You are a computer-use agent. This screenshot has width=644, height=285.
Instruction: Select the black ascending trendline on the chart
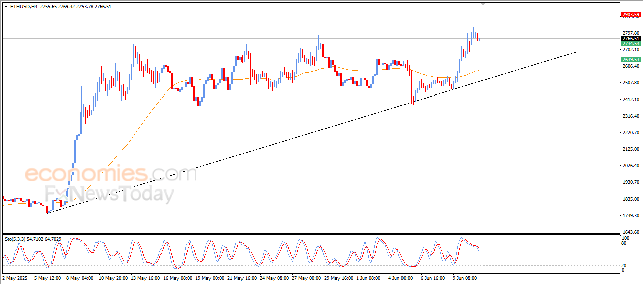click(312, 133)
